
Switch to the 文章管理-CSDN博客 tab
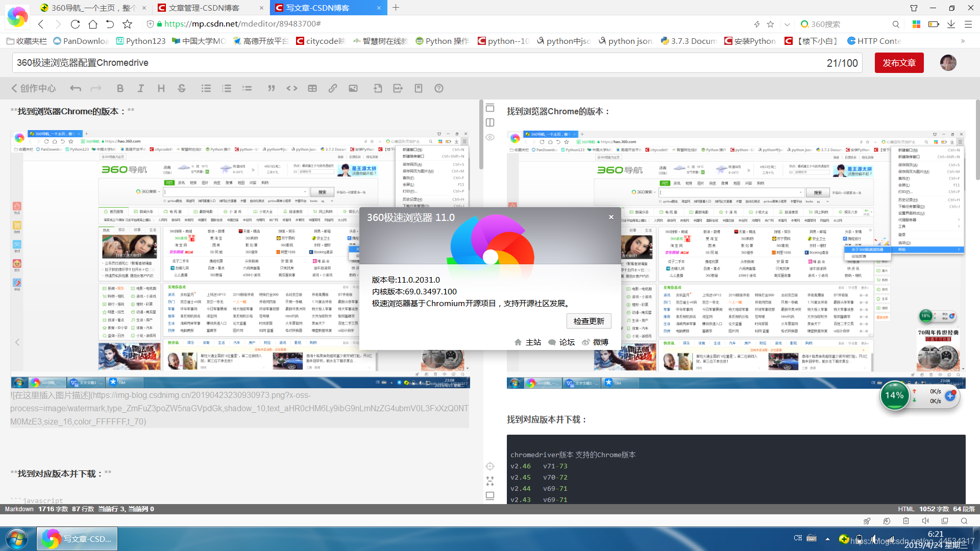[x=210, y=8]
